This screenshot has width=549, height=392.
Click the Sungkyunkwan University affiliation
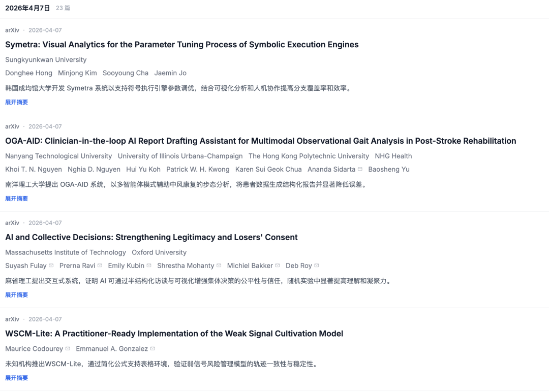coord(46,60)
